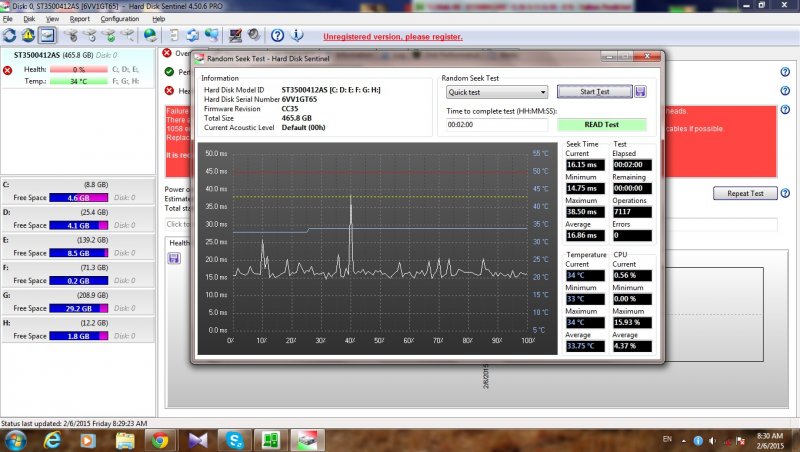Open the Help menu

point(159,19)
